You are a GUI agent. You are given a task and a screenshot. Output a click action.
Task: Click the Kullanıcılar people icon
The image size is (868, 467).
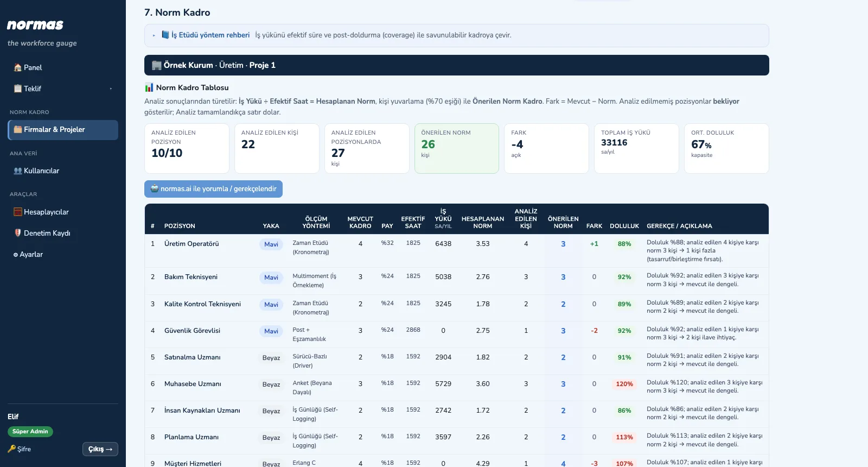(18, 171)
